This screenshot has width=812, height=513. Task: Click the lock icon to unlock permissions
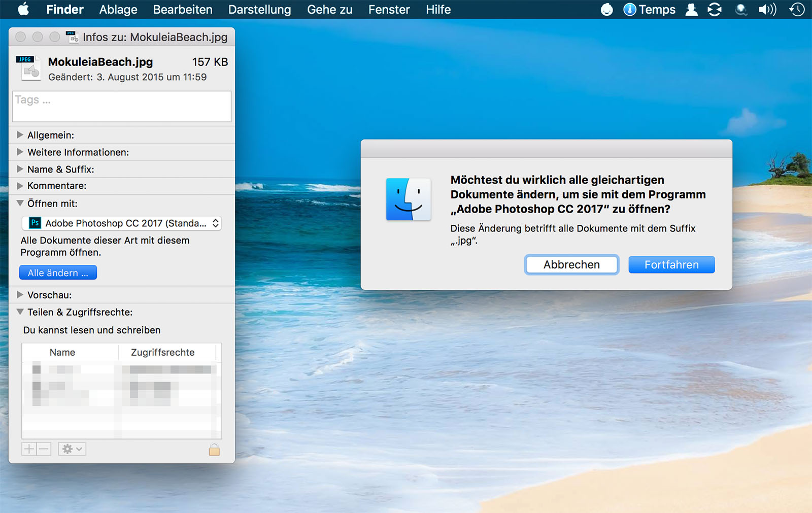pos(214,450)
